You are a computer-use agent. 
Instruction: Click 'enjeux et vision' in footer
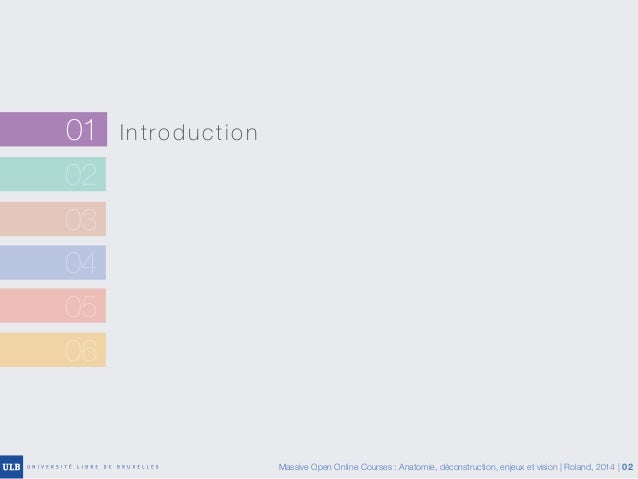click(x=529, y=467)
